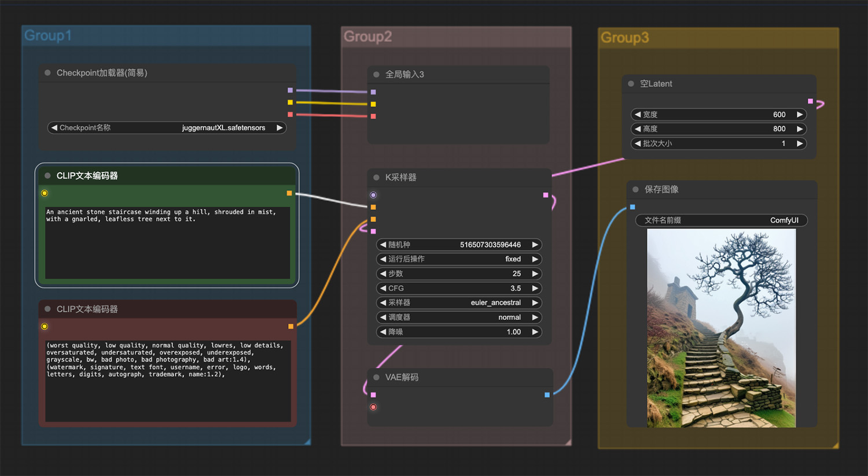Click the generated staircase and tree image preview
Image resolution: width=868 pixels, height=476 pixels.
(x=721, y=328)
